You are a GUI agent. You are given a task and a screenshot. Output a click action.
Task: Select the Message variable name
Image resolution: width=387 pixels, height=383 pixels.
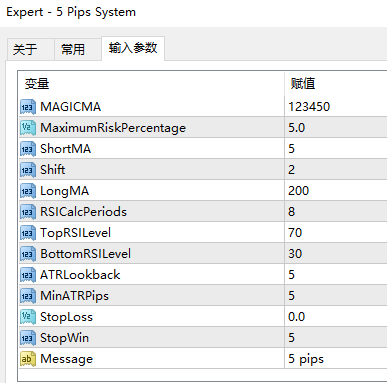66,359
